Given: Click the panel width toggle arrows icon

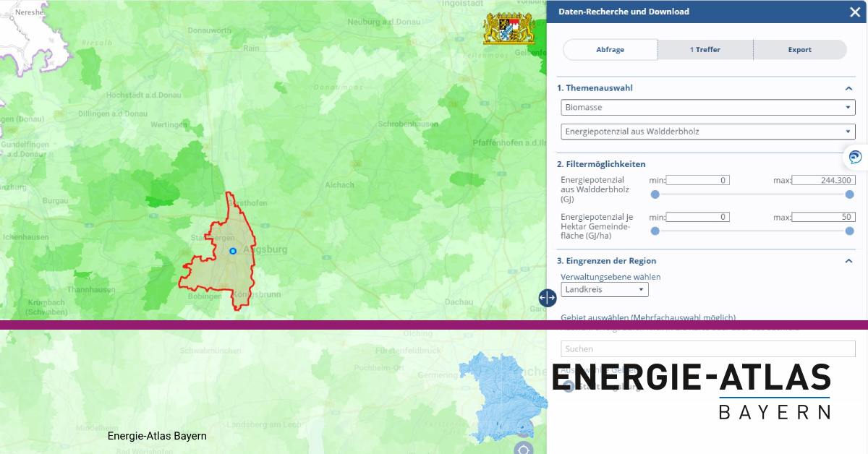Looking at the screenshot, I should 548,297.
